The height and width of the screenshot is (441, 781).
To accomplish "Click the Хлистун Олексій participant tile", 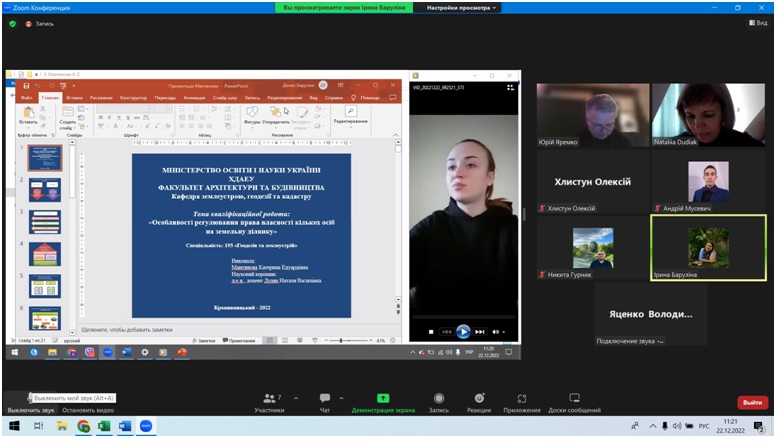I will (593, 182).
